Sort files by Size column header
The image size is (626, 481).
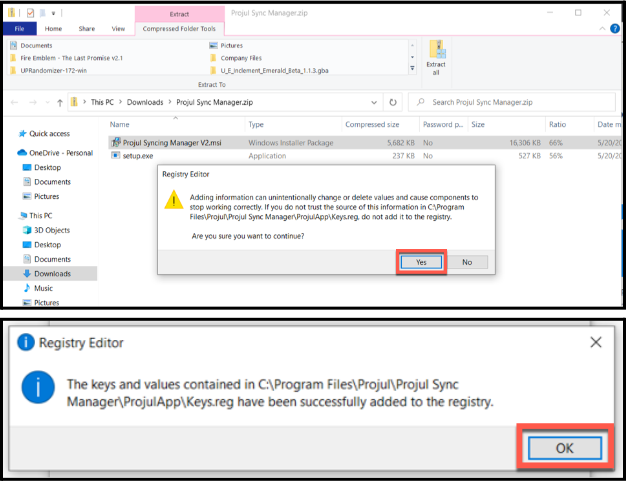coord(478,124)
